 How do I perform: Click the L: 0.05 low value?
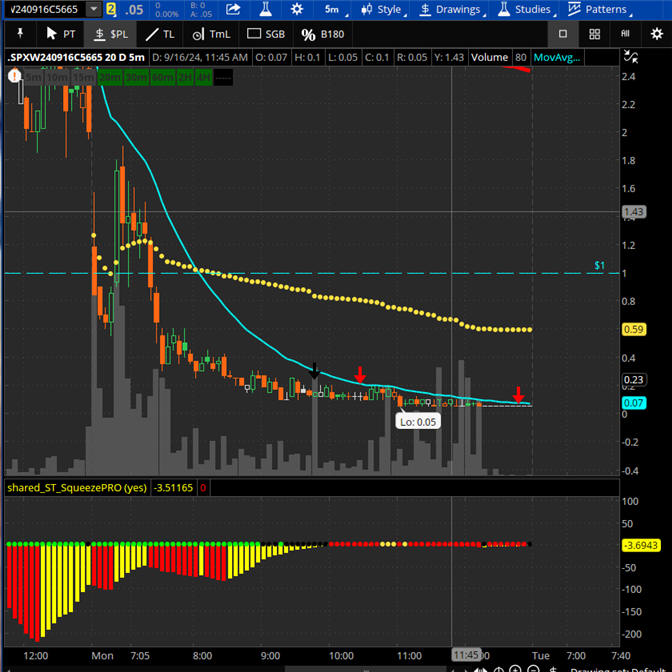tap(343, 57)
